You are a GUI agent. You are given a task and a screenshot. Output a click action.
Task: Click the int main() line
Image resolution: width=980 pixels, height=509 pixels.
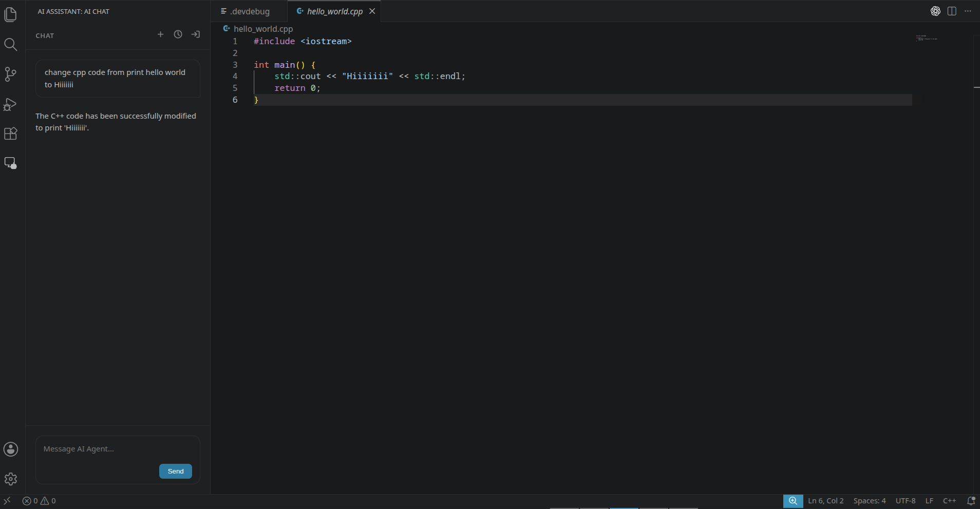pyautogui.click(x=285, y=65)
